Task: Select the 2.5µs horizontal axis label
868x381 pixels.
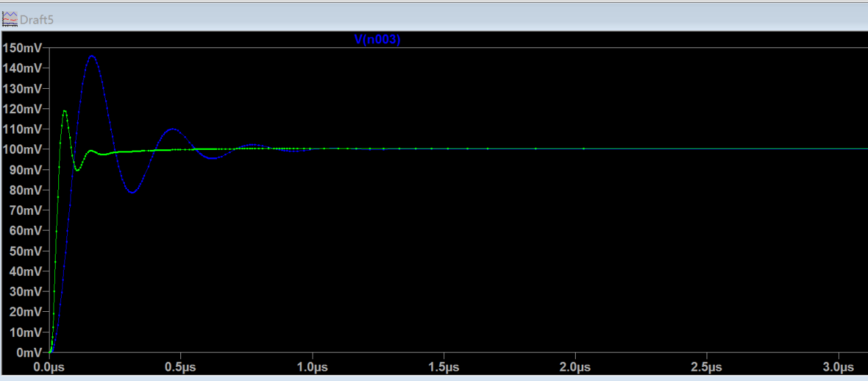Action: (x=707, y=367)
